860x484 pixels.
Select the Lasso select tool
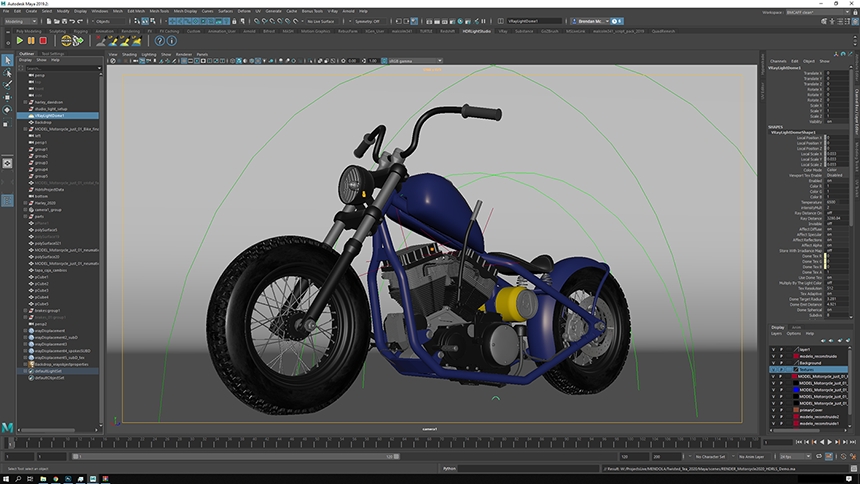point(7,73)
